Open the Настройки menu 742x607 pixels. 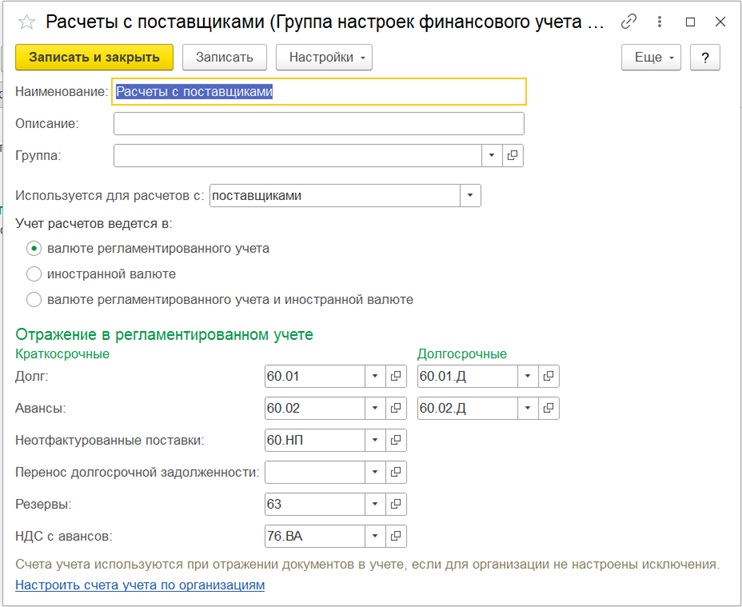point(323,57)
